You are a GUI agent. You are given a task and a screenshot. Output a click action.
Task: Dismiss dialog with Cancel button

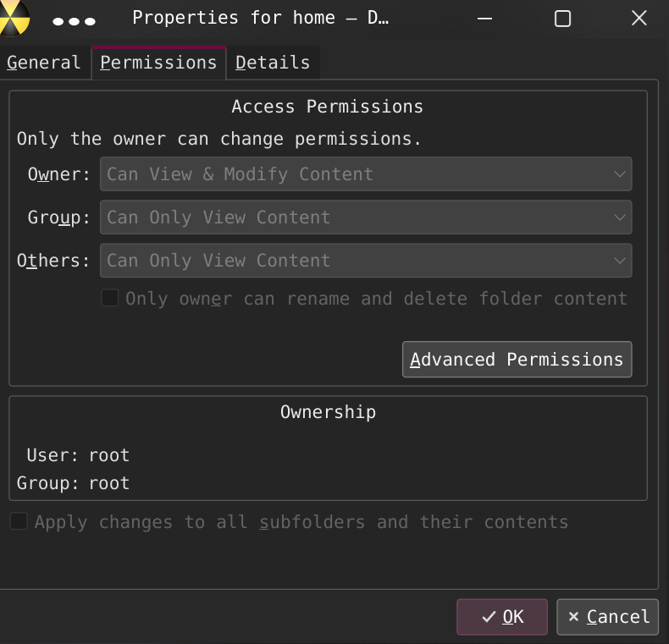607,617
